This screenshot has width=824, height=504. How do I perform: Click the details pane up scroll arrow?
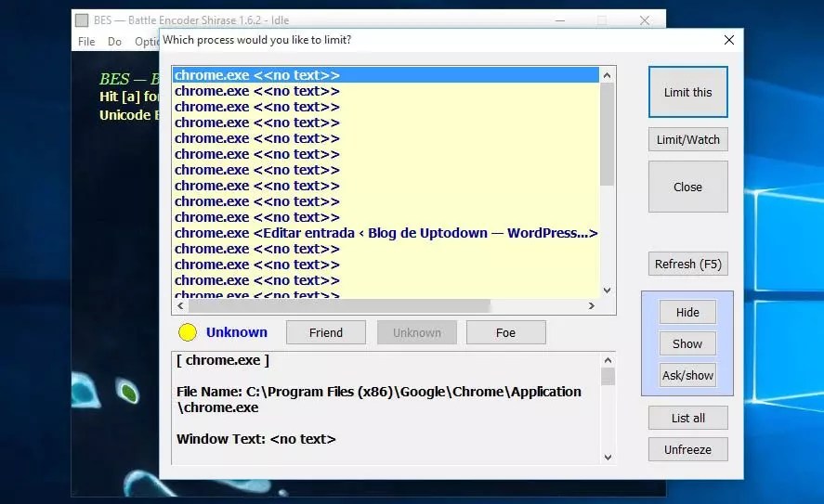(608, 360)
